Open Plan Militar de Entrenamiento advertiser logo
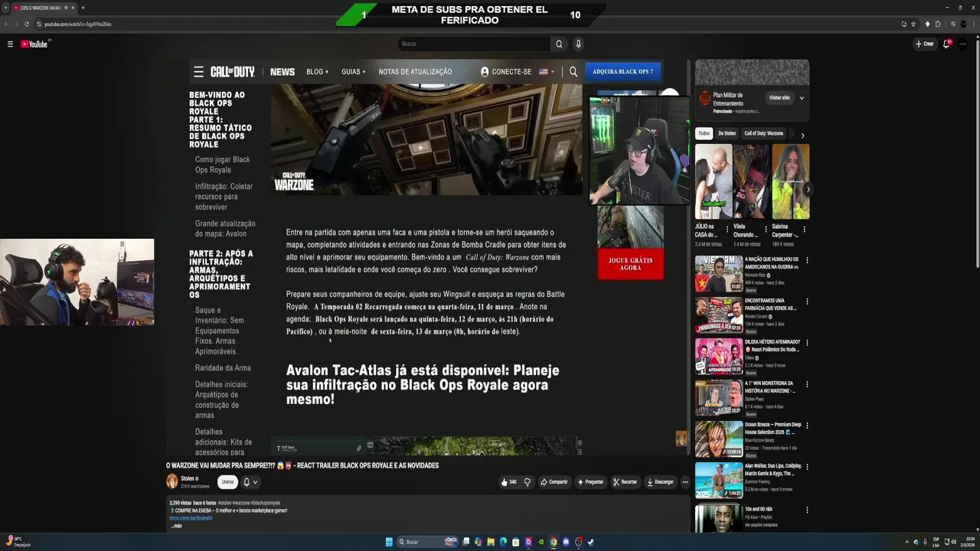The height and width of the screenshot is (551, 980). 704,99
